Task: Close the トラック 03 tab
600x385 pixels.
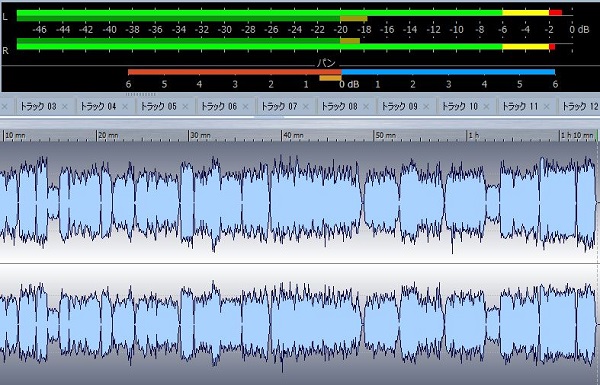Action: coord(65,107)
